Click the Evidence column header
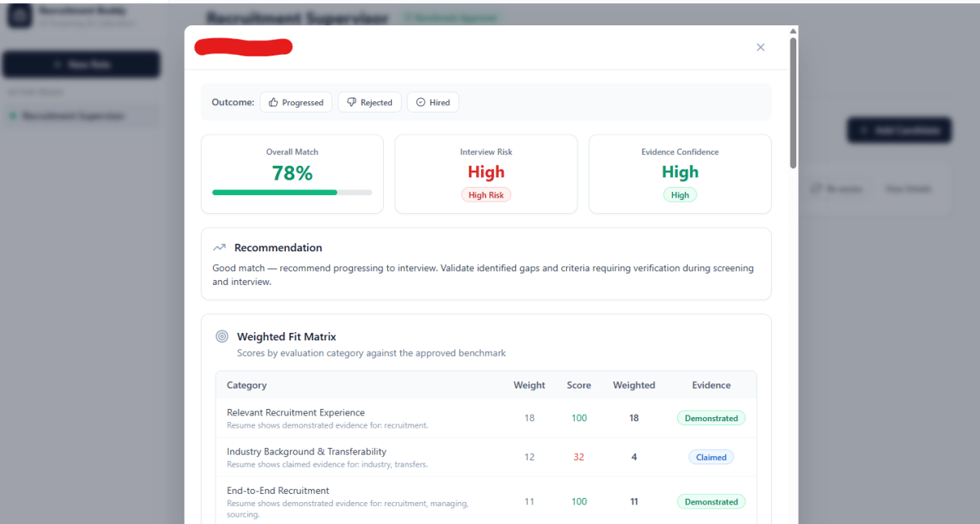This screenshot has height=524, width=980. [711, 385]
